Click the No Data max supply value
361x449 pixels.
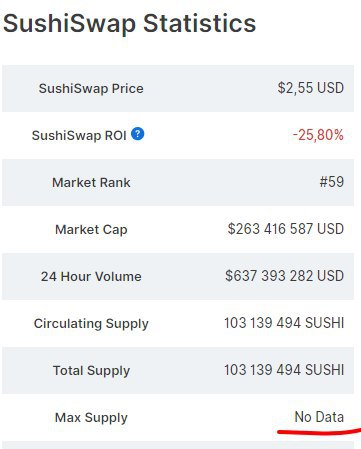tap(319, 417)
